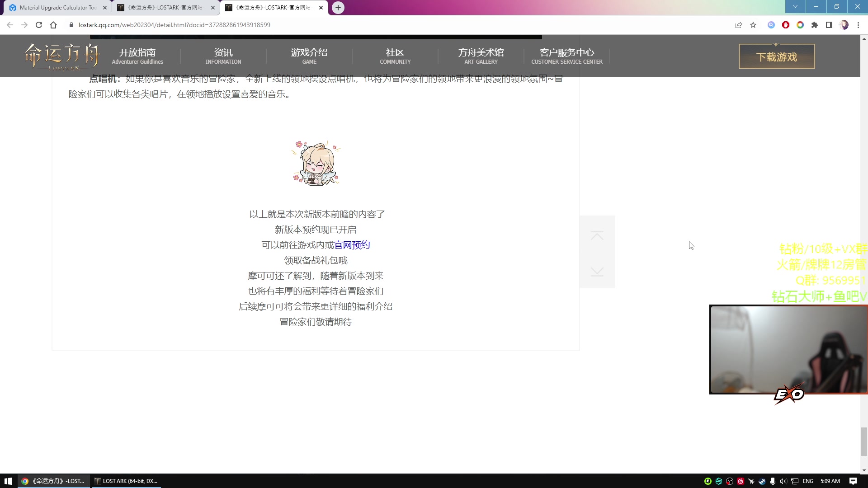Switch to LOST ARK game in the taskbar
The image size is (868, 488).
[127, 481]
